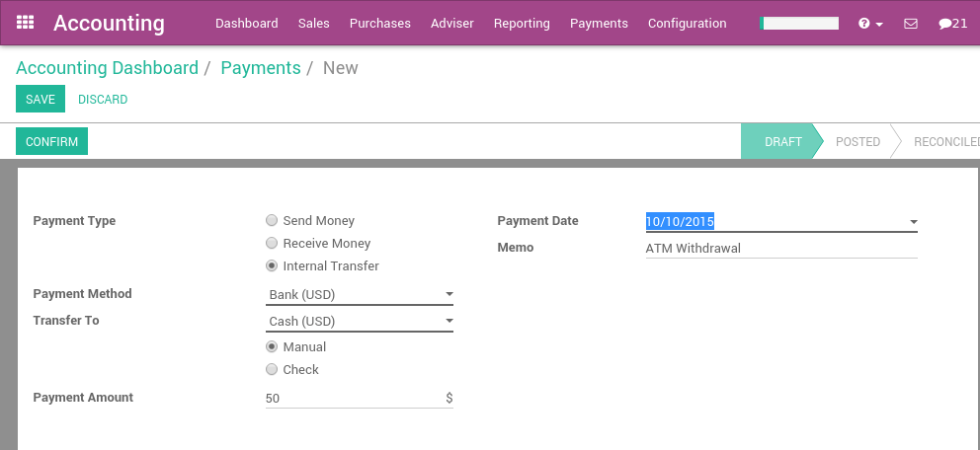Open the Configuration menu
The image size is (980, 450).
click(687, 23)
